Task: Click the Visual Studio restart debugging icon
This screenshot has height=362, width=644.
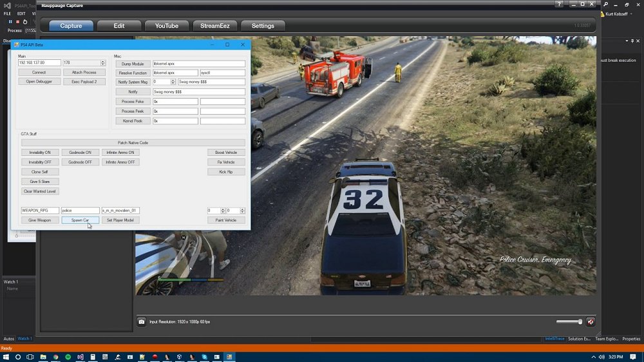Action: [x=25, y=22]
